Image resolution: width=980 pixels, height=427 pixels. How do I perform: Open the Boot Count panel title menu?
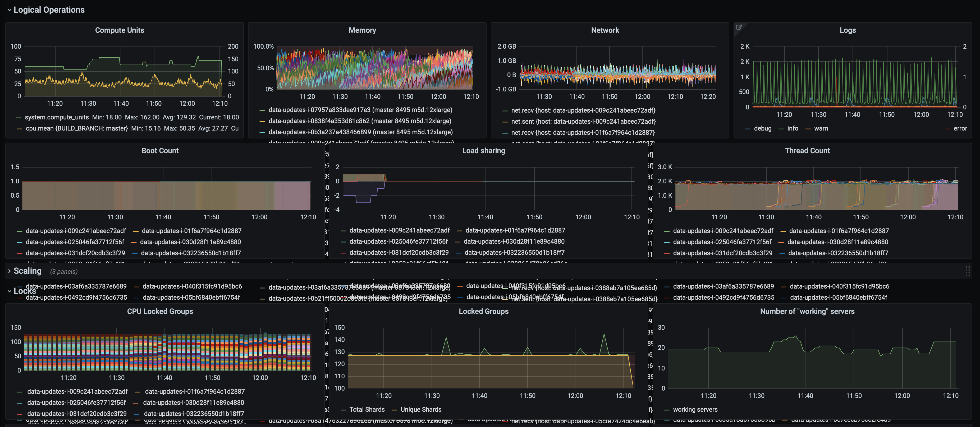(x=160, y=151)
